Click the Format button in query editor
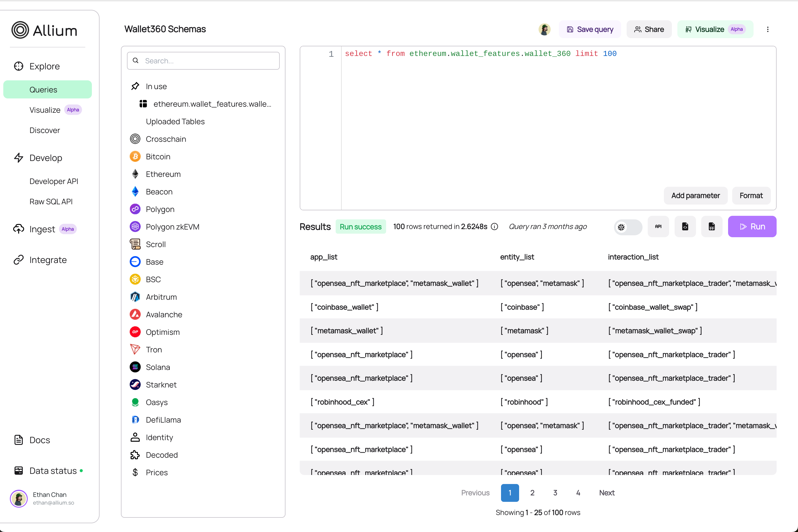Image resolution: width=798 pixels, height=532 pixels. [750, 195]
